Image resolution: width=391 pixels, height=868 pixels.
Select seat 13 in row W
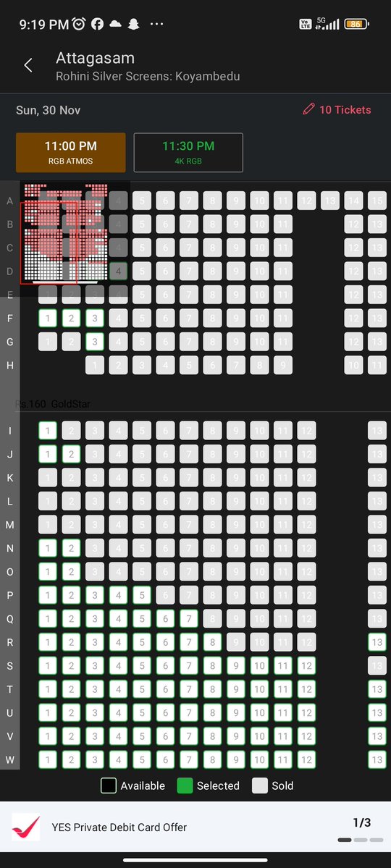point(377,759)
